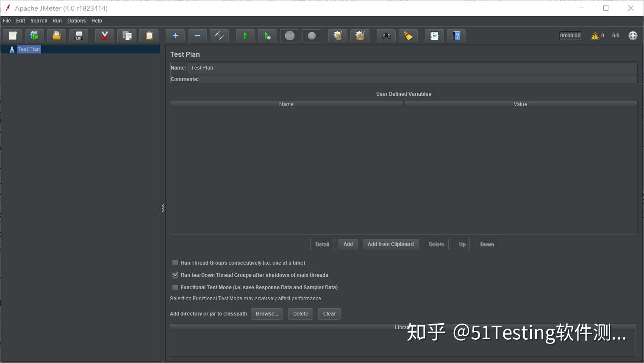Screen dimensions: 644x363
Task: Click the New test plan icon
Action: point(13,36)
